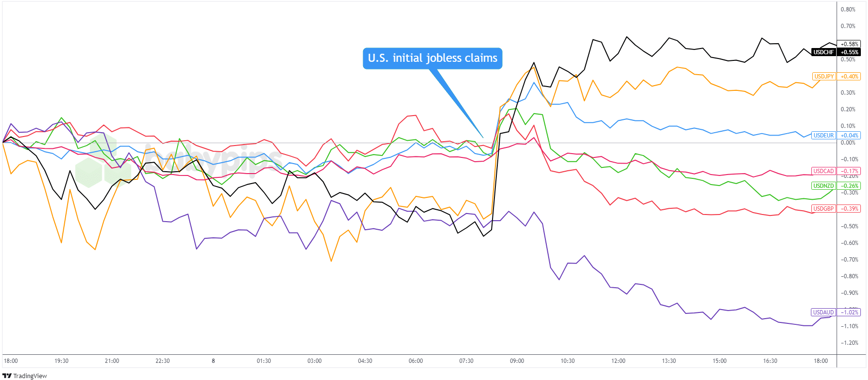868x380 pixels.
Task: Click the TradingView logo icon
Action: (7, 376)
